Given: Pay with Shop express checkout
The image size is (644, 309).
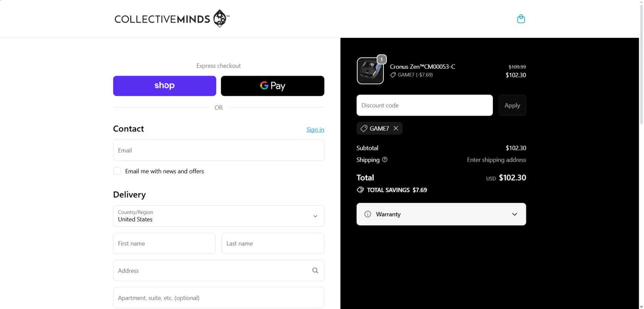Looking at the screenshot, I should [164, 86].
